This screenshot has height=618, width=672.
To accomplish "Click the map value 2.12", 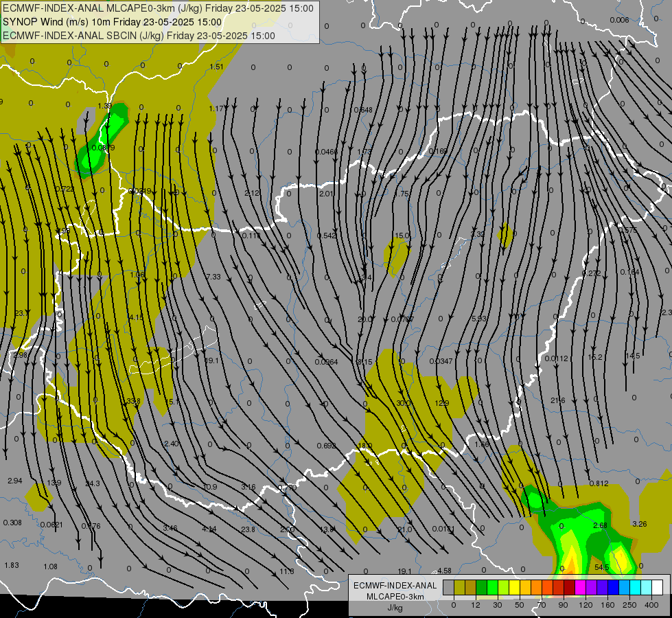I will point(252,193).
